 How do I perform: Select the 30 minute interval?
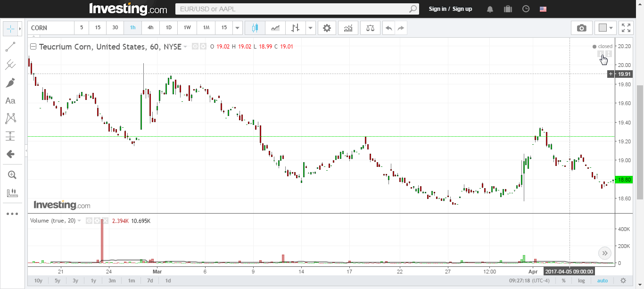(115, 28)
